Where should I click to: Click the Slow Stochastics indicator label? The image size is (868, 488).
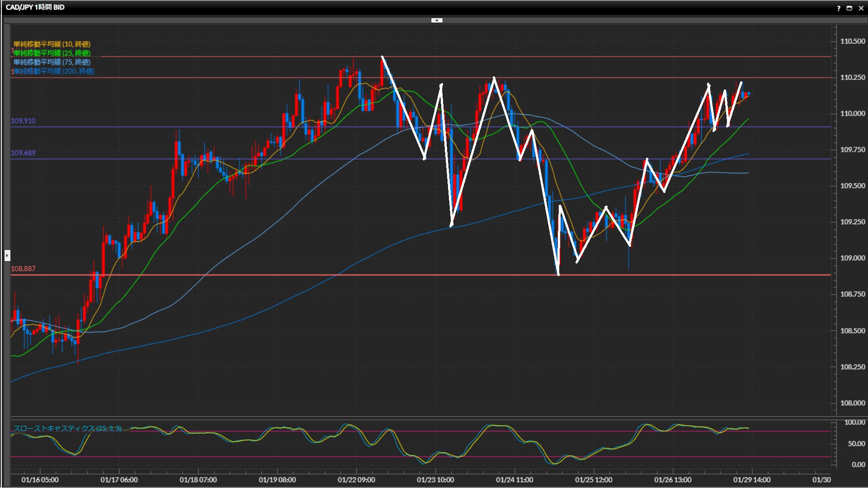[x=67, y=428]
